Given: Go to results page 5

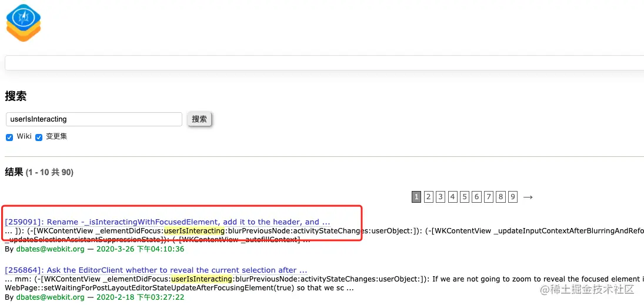Looking at the screenshot, I should pos(465,197).
